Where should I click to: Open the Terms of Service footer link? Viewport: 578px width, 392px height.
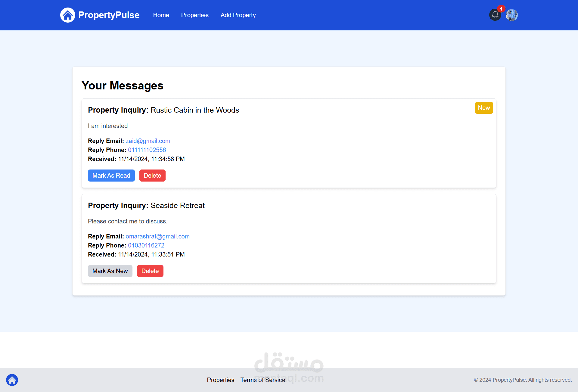click(263, 380)
